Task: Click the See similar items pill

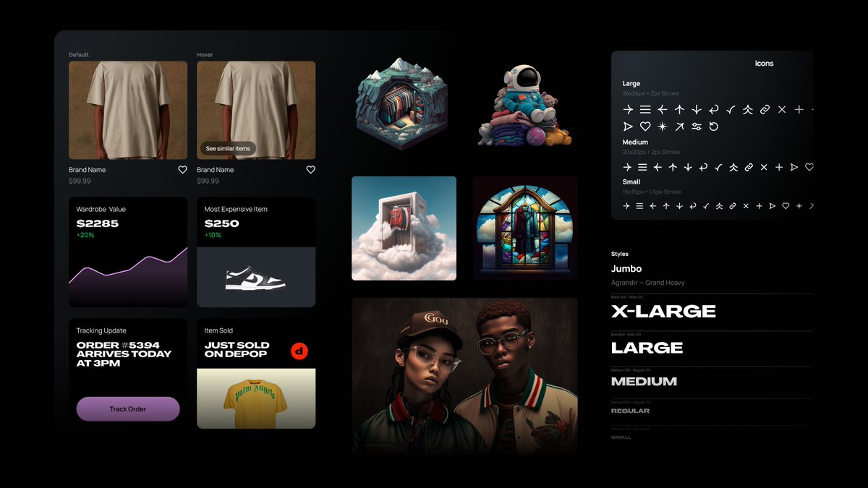Action: 228,149
